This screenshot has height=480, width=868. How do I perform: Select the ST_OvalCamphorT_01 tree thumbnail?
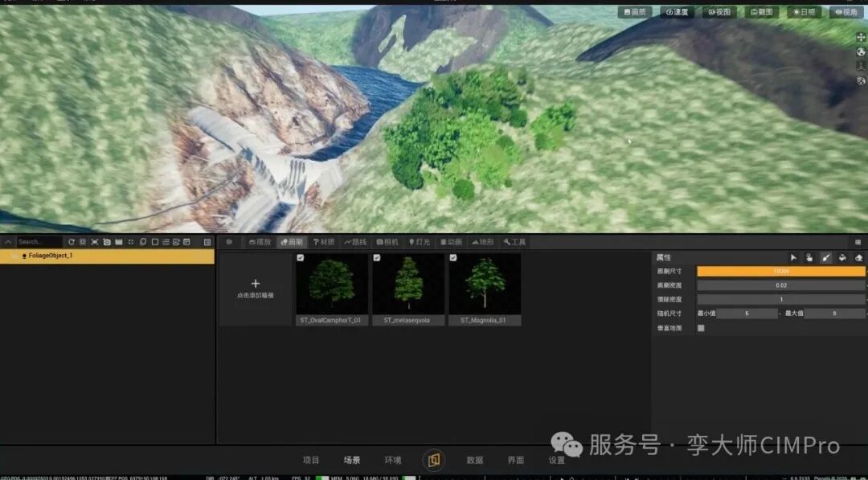coord(332,289)
